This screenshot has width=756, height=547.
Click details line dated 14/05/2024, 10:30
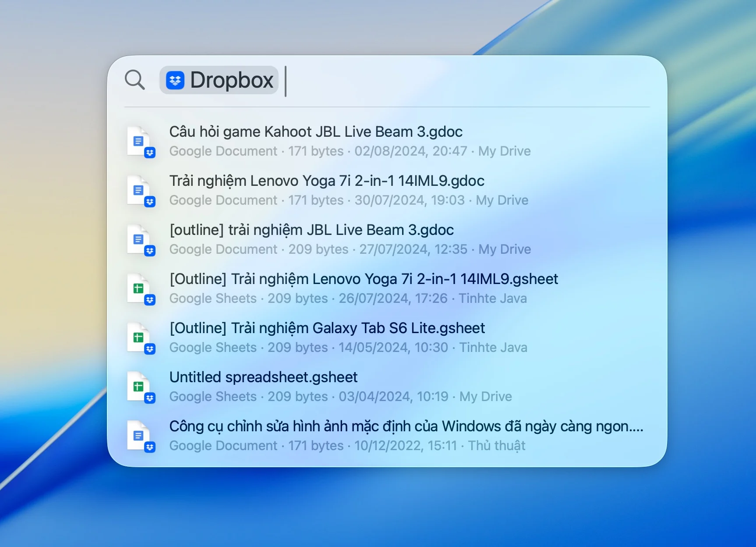pyautogui.click(x=348, y=348)
